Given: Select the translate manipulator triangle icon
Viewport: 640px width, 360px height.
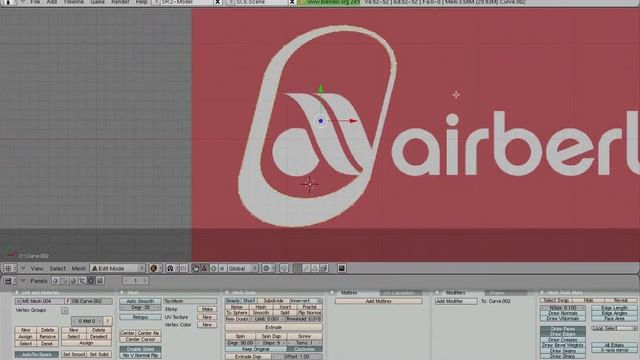Looking at the screenshot, I should tap(204, 268).
